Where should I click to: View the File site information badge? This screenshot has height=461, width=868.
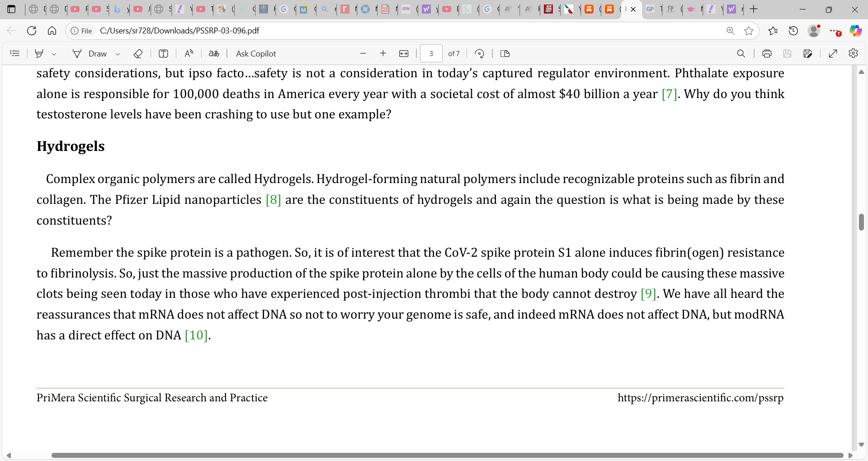point(81,31)
